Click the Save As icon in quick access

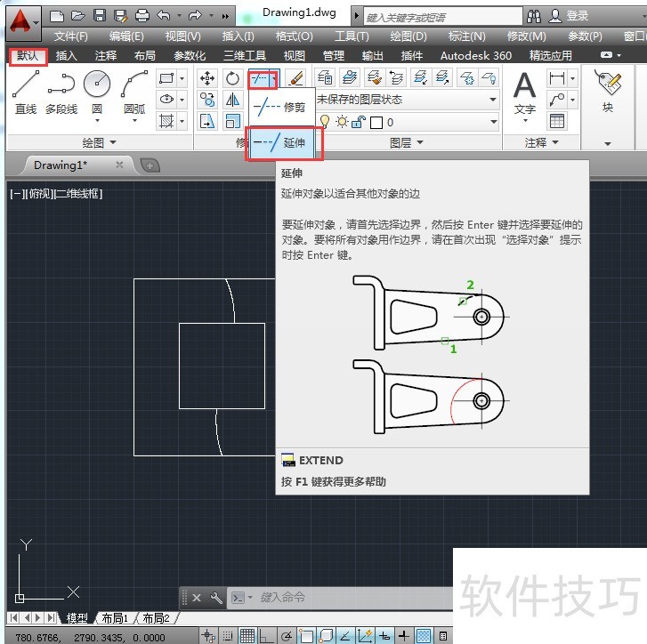[x=120, y=16]
